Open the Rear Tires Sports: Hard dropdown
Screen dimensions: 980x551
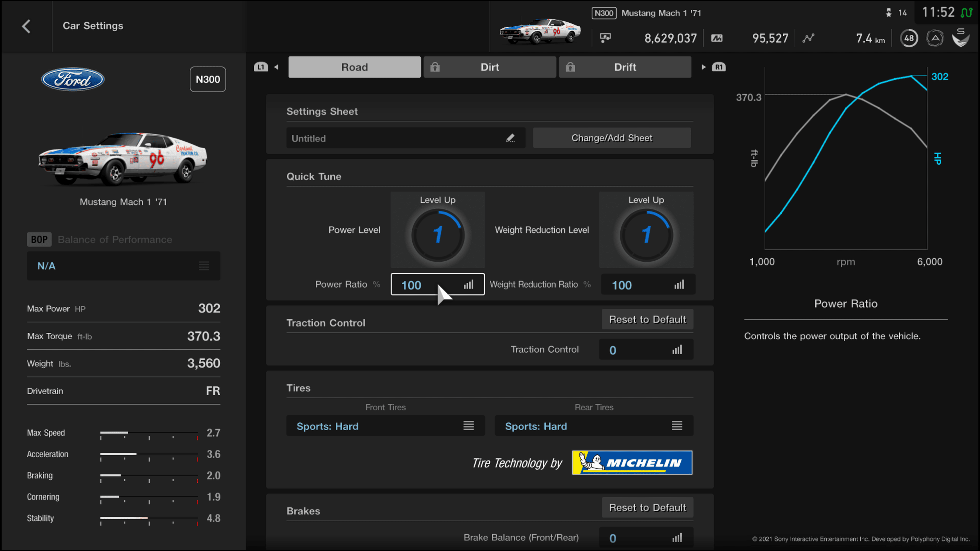click(x=594, y=425)
